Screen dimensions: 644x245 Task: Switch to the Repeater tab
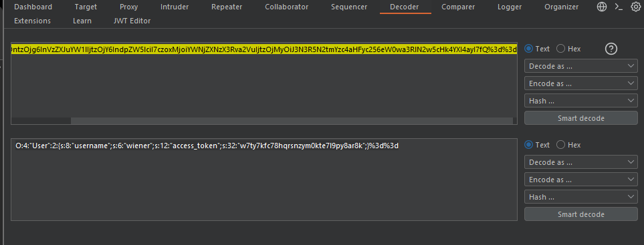(227, 7)
